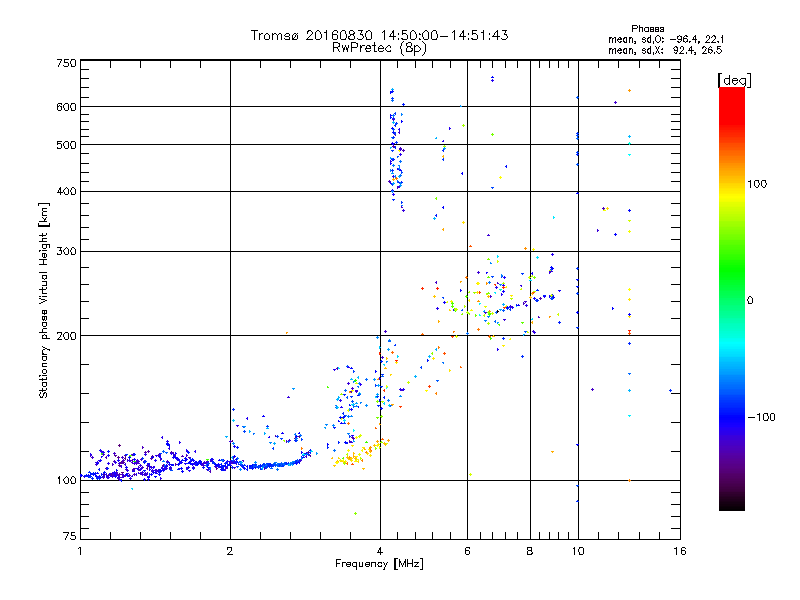Image resolution: width=800 pixels, height=600 pixels.
Task: Click the 'mean, sd,X: 92.4, 26.5' line
Action: (x=665, y=50)
